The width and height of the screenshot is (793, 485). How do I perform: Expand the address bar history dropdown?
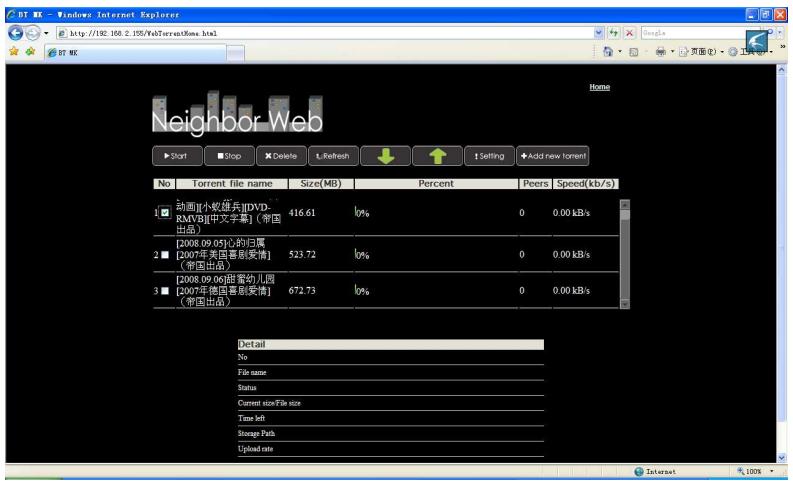click(x=598, y=33)
